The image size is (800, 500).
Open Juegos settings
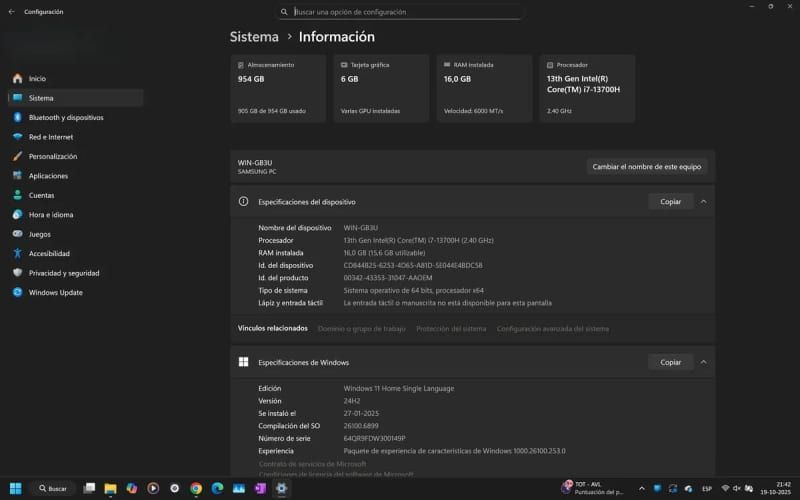(76, 234)
